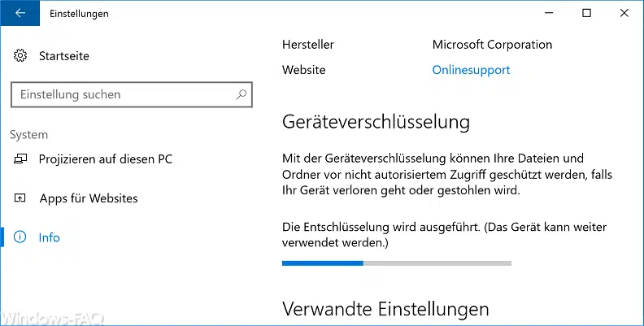The width and height of the screenshot is (644, 326).
Task: Click the Startseite gear icon
Action: [20, 56]
